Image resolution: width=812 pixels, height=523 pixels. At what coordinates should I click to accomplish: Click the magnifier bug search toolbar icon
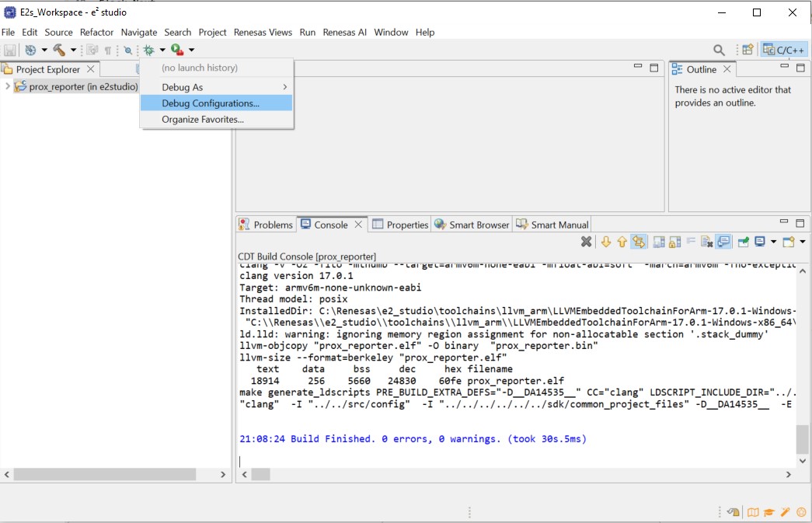coord(128,51)
